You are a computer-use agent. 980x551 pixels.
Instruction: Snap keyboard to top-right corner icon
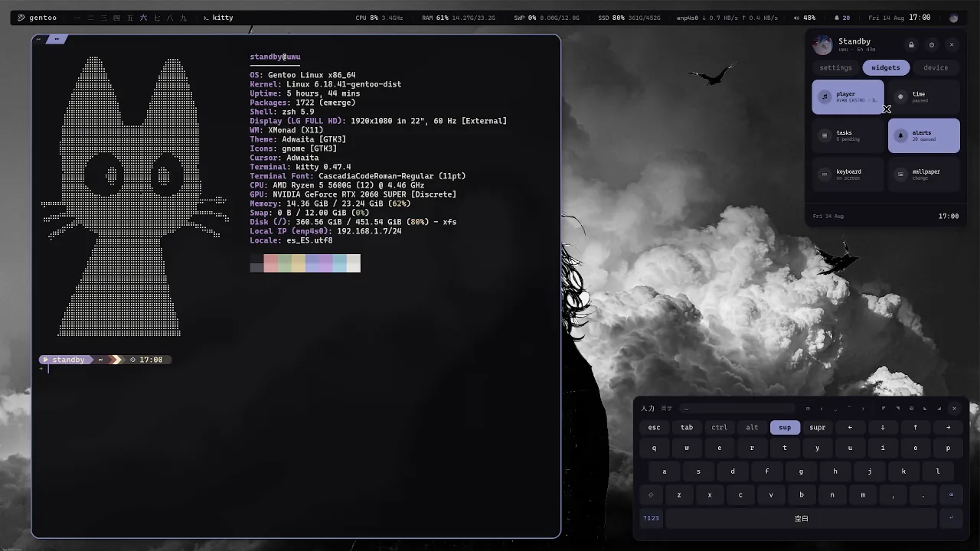pos(898,408)
